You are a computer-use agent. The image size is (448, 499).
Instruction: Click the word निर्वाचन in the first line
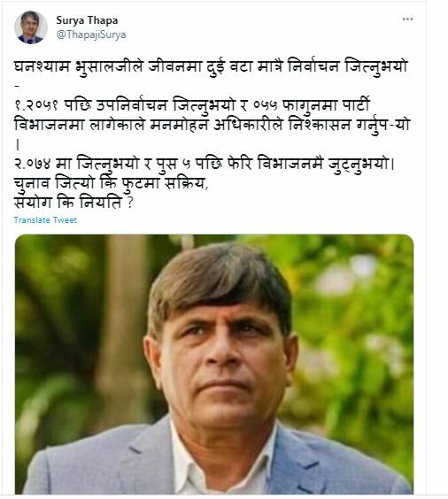313,66
